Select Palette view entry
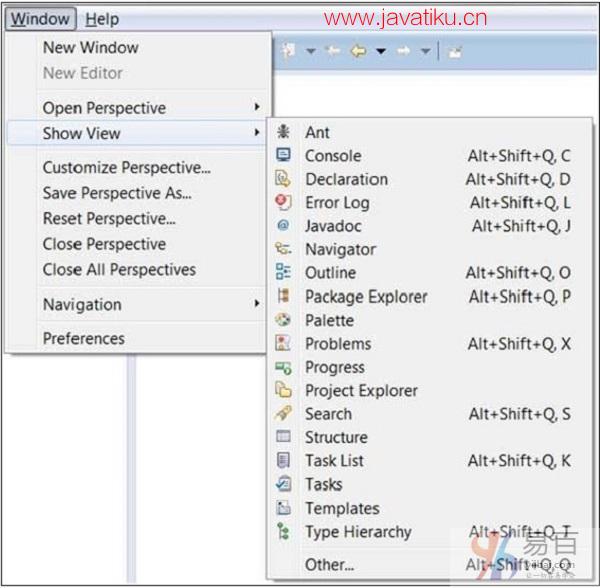600x588 pixels. tap(429, 320)
